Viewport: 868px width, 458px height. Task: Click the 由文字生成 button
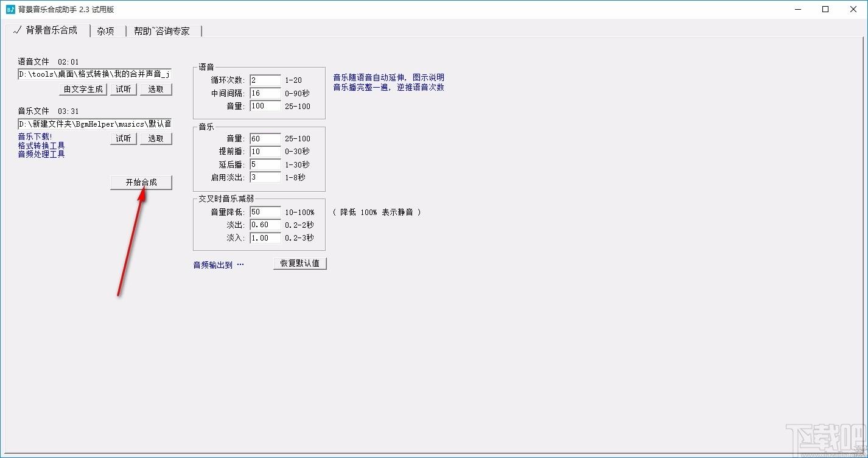coord(83,90)
